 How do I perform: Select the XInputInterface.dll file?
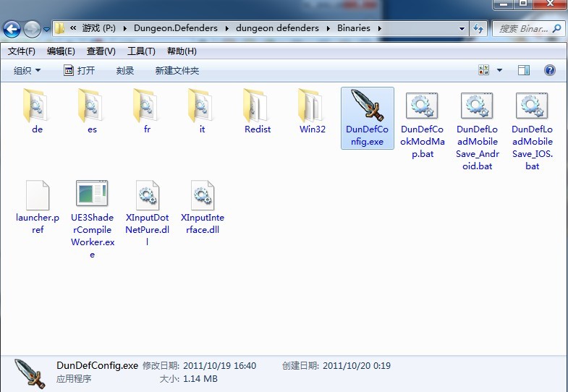click(x=202, y=194)
